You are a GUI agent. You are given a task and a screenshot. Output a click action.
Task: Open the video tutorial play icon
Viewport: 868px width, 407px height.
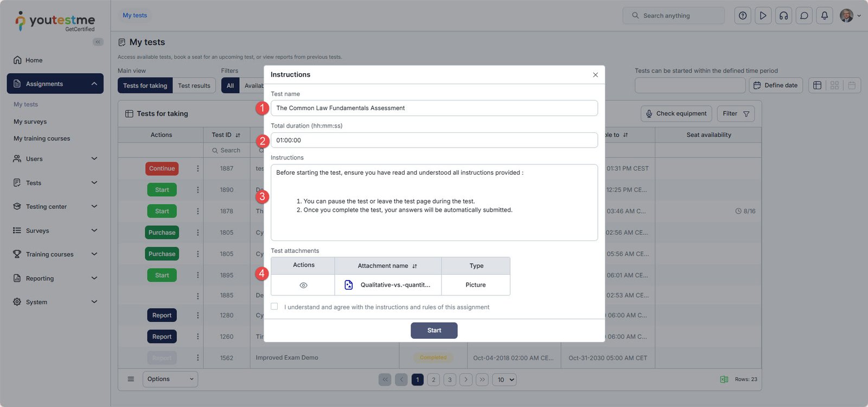[x=763, y=16]
